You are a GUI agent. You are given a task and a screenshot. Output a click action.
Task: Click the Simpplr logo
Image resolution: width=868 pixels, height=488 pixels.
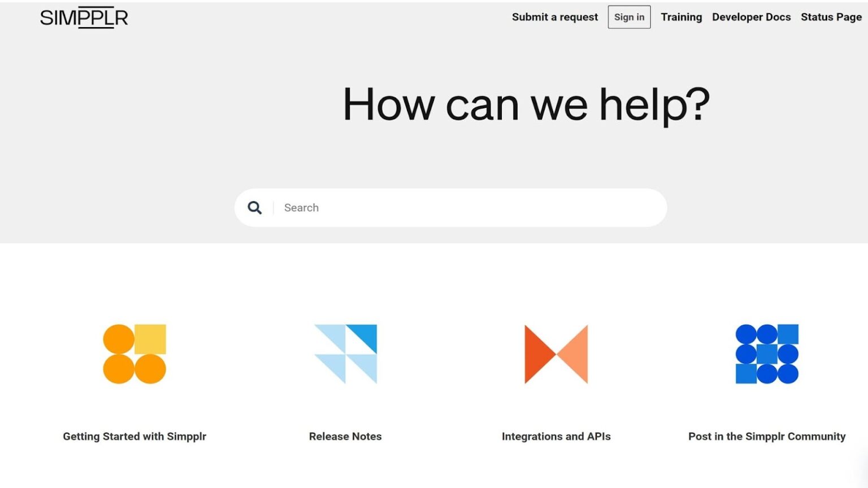click(84, 18)
